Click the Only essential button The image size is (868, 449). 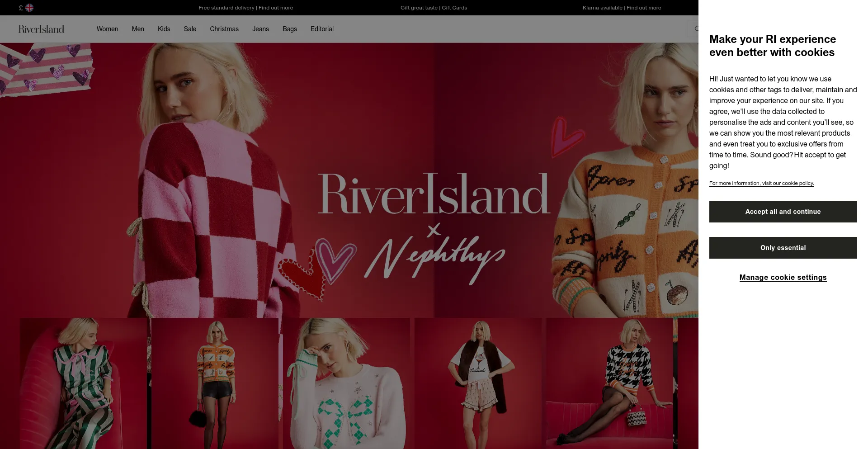coord(783,248)
